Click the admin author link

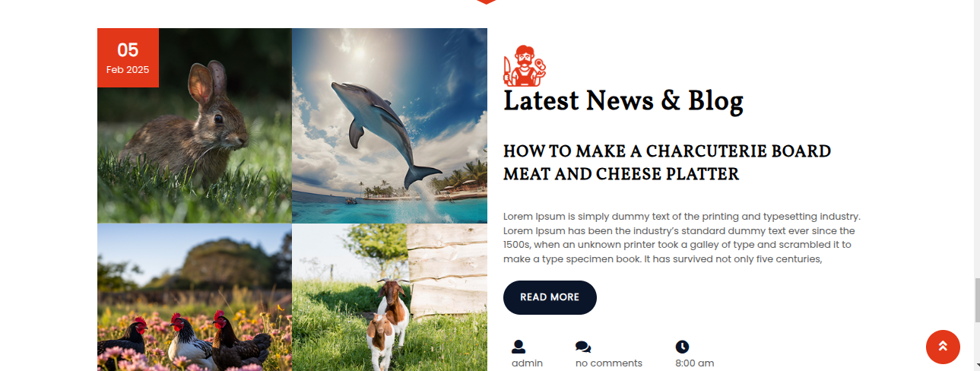pos(527,363)
